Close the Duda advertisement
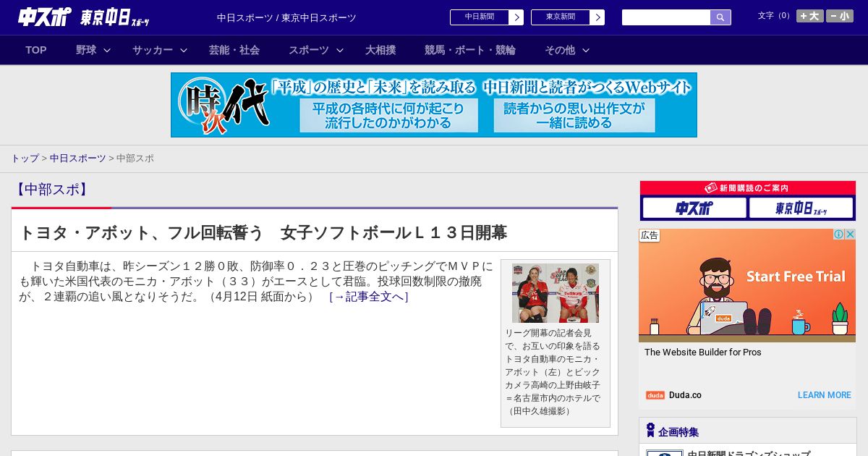 [x=851, y=235]
